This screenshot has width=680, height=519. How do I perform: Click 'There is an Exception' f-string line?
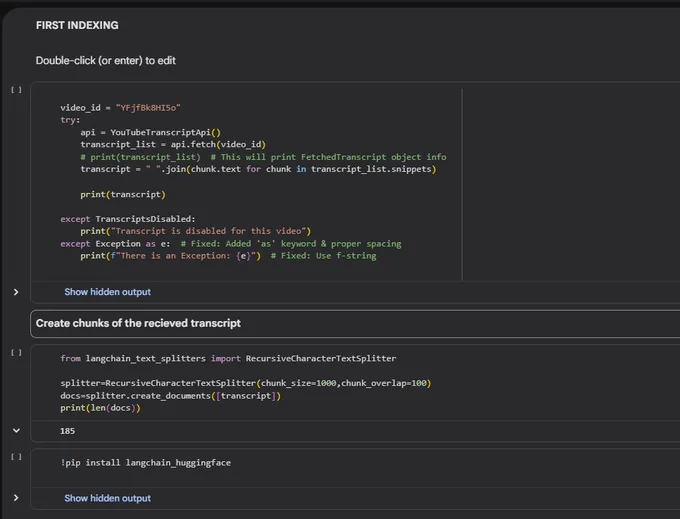[228, 256]
